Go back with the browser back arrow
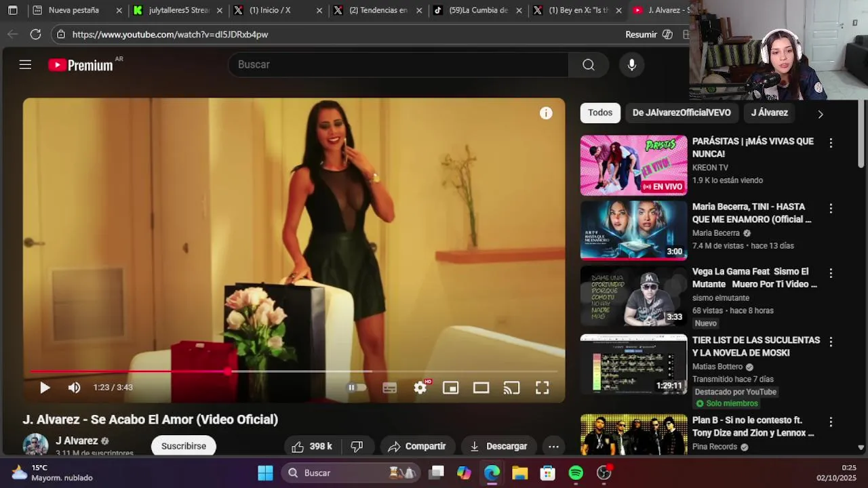868x488 pixels. [12, 34]
